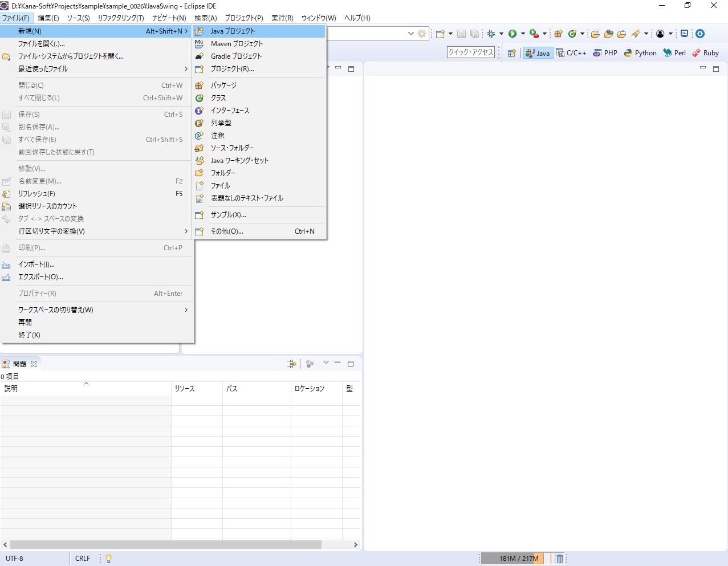Choose インターフェース in the submenu
This screenshot has width=728, height=566.
point(259,111)
